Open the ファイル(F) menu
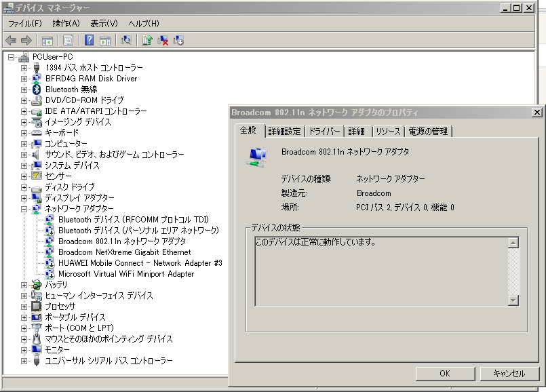 [25, 24]
